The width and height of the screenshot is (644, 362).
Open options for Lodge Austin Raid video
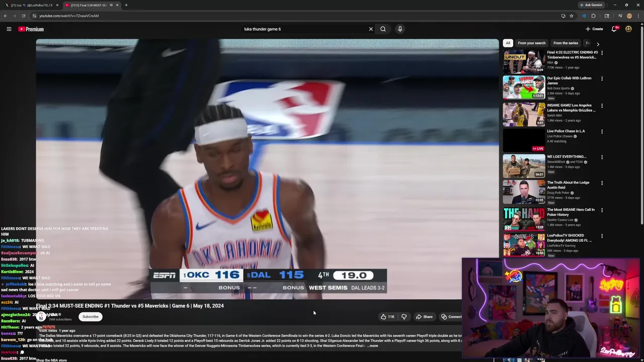[602, 184]
